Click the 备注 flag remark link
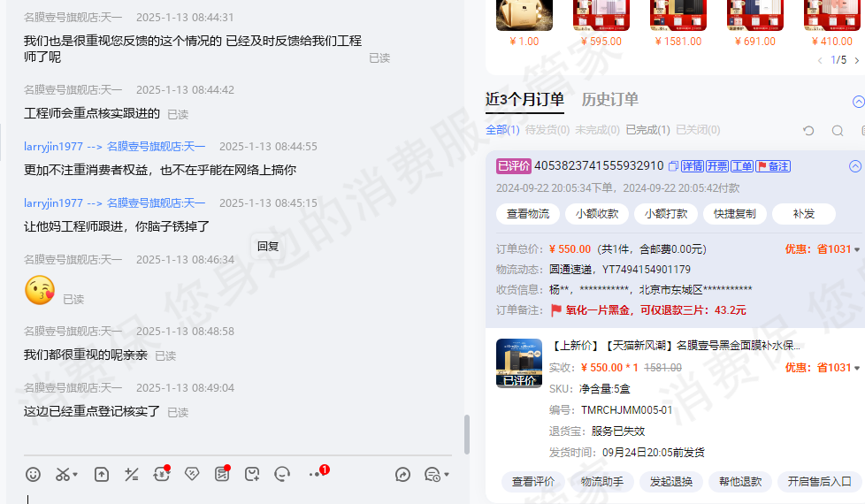The height and width of the screenshot is (504, 865). coord(773,166)
